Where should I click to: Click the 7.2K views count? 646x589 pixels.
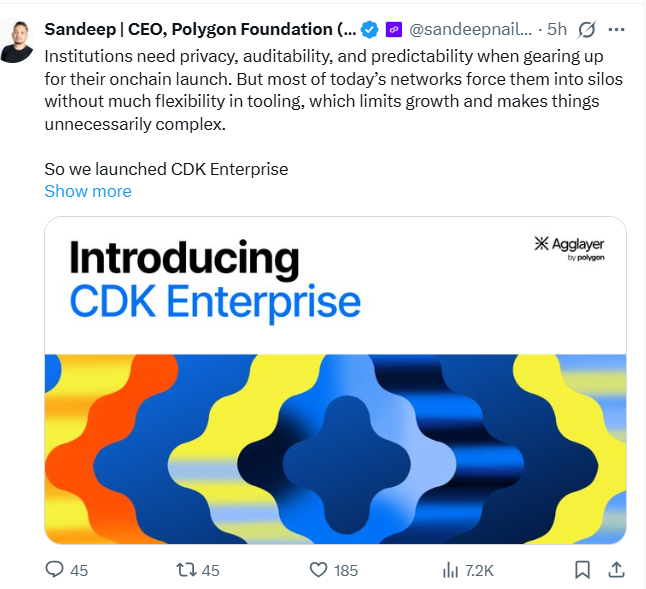coord(480,571)
